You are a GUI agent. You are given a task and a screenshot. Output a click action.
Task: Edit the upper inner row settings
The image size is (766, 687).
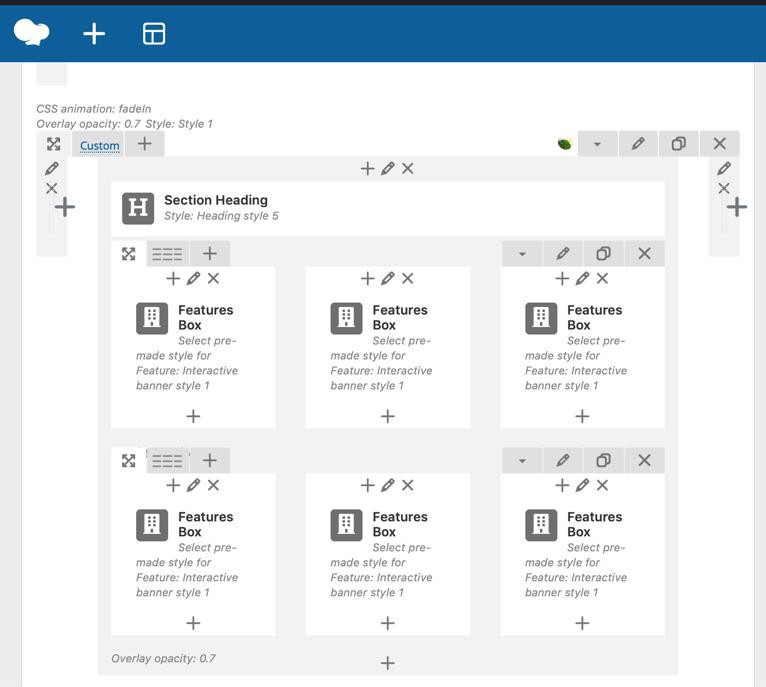coord(563,254)
